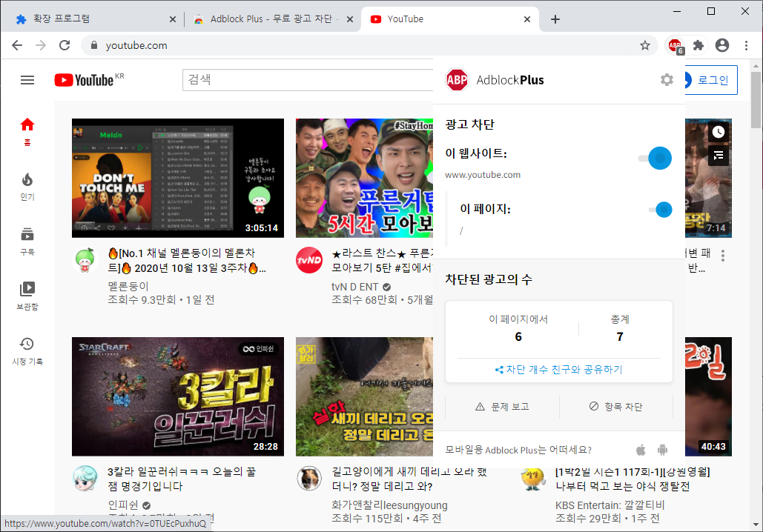Click the YouTube 검색 search field
The width and height of the screenshot is (763, 532).
click(x=308, y=80)
